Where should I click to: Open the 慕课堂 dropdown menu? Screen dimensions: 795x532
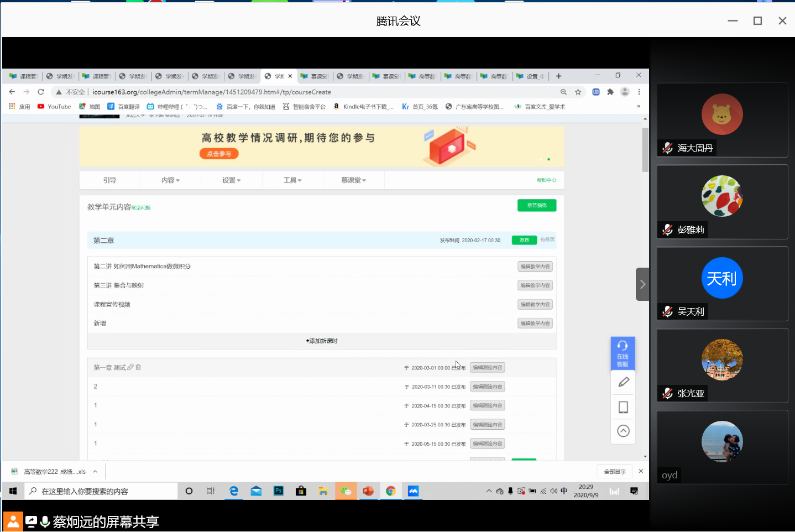353,180
